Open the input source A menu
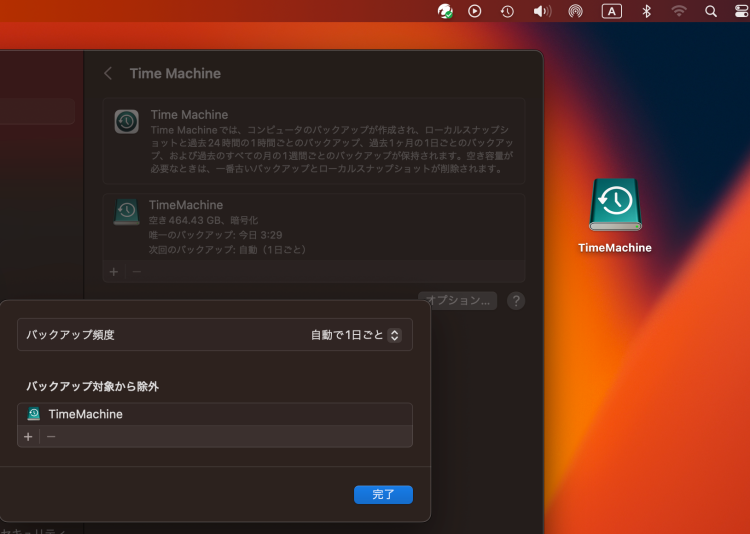This screenshot has width=750, height=534. (x=612, y=11)
